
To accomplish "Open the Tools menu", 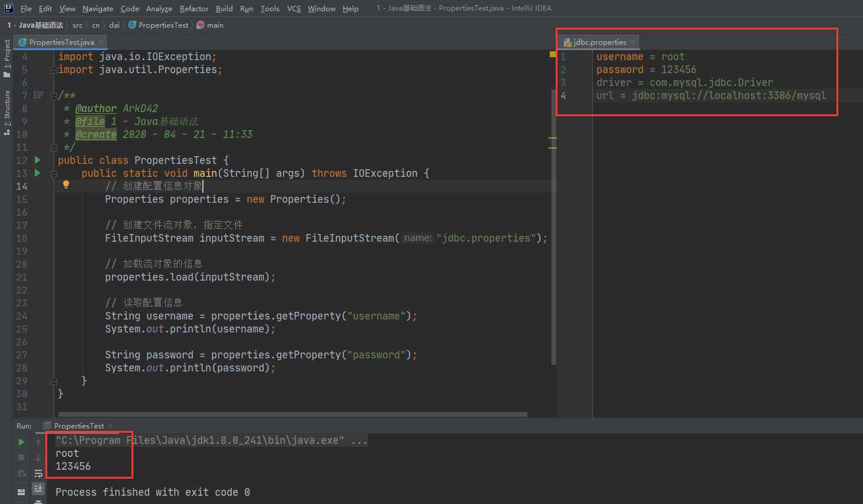I will click(270, 8).
